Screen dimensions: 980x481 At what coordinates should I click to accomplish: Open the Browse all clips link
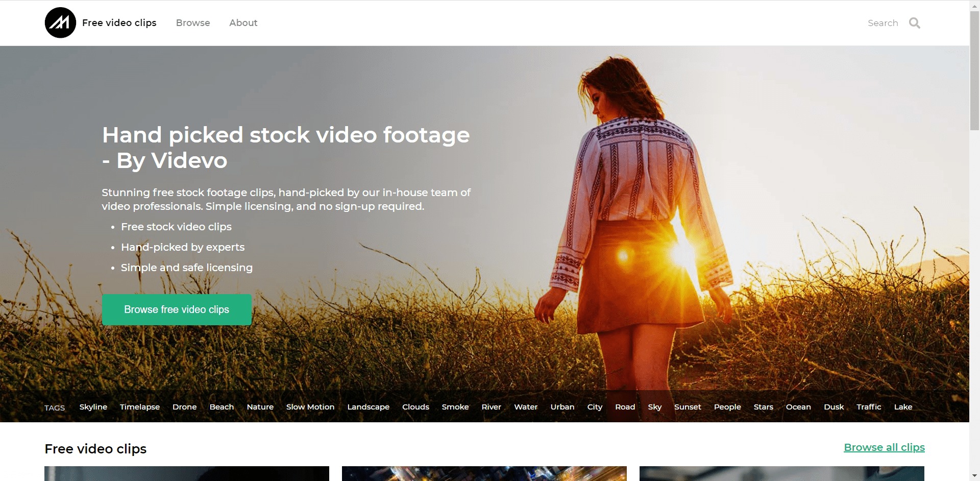[884, 447]
